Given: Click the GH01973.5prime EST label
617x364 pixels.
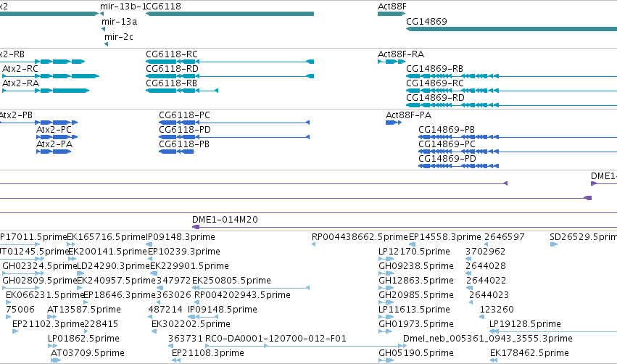Looking at the screenshot, I should pyautogui.click(x=416, y=325).
